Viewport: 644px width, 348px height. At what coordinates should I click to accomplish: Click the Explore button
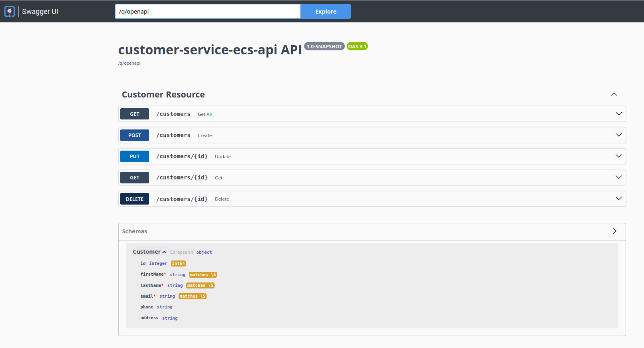(325, 12)
